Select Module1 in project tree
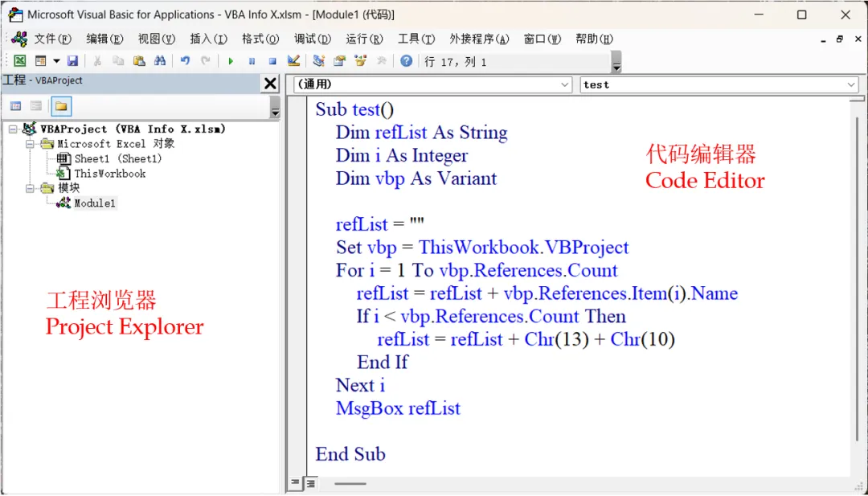The width and height of the screenshot is (868, 496). coord(95,203)
